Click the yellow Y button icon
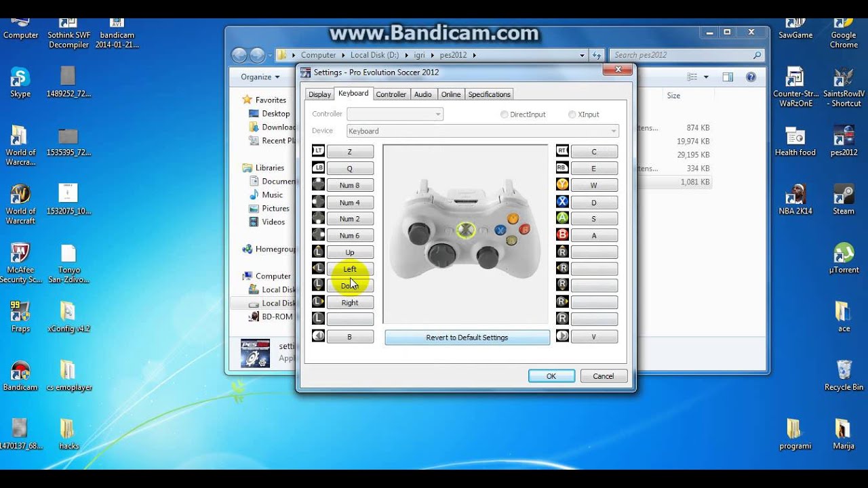 click(x=561, y=184)
